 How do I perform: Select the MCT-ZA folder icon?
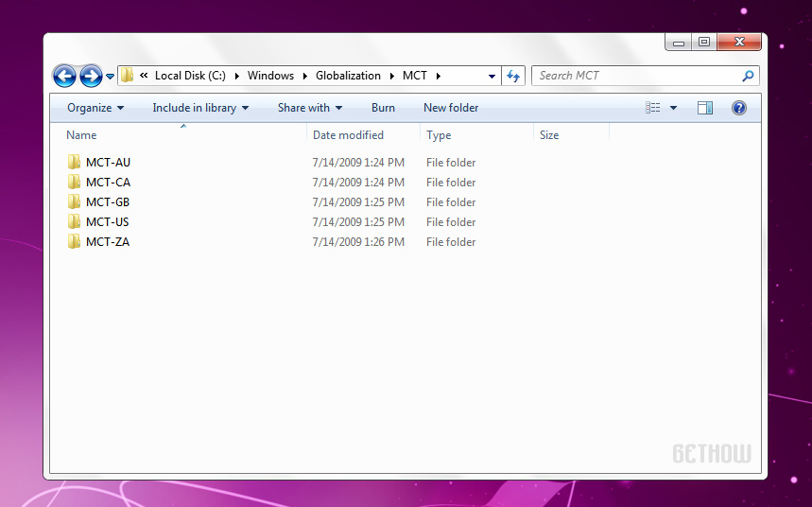point(74,241)
